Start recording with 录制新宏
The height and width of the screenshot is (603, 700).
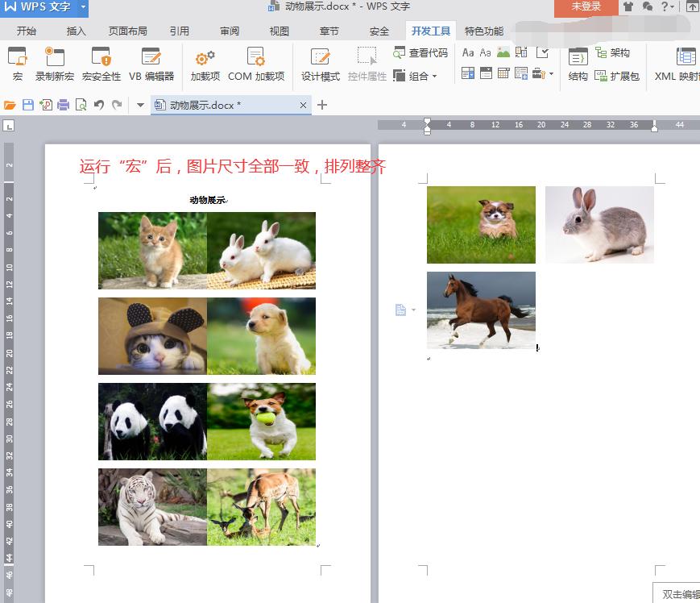click(54, 63)
